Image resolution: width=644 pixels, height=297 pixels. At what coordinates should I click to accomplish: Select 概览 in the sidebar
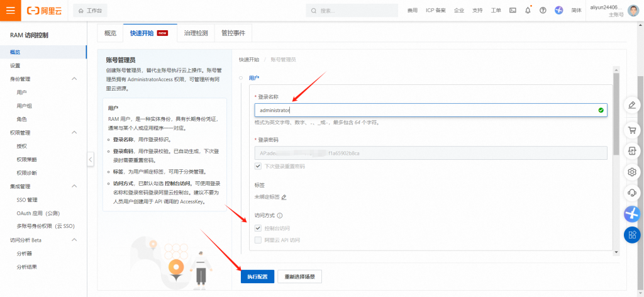click(43, 52)
